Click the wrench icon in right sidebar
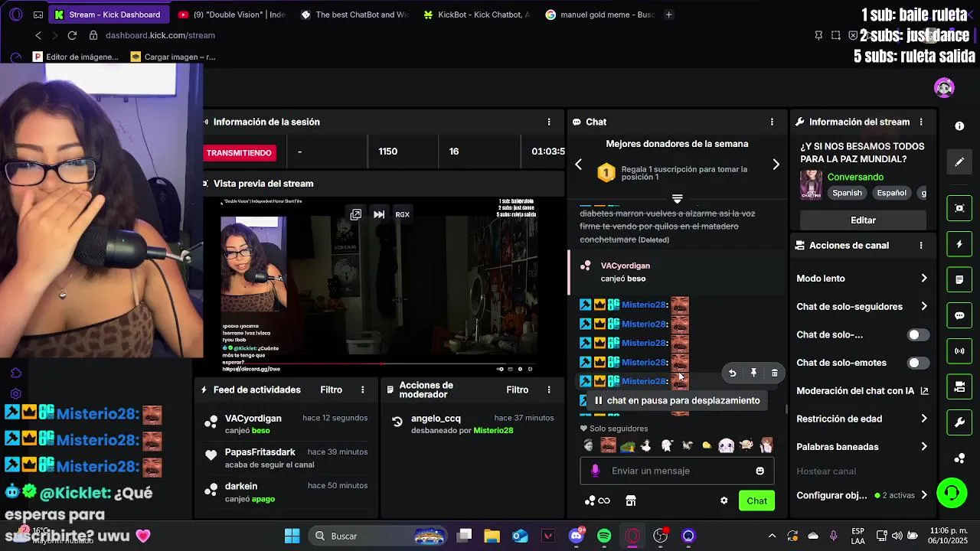The height and width of the screenshot is (551, 980). click(x=959, y=422)
